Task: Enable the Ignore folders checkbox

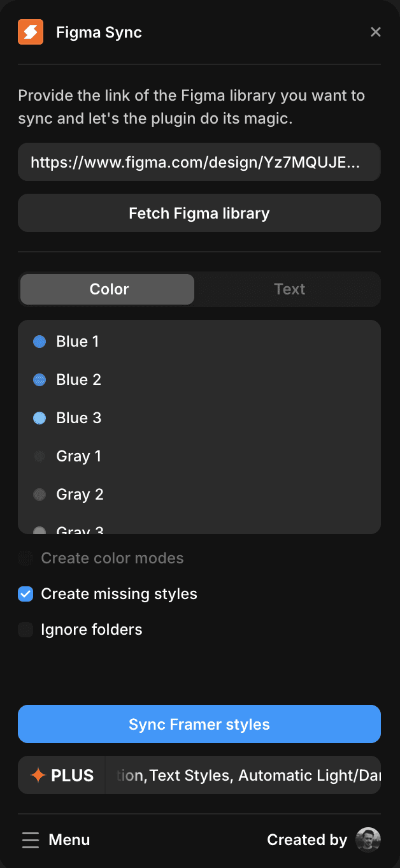Action: [25, 629]
